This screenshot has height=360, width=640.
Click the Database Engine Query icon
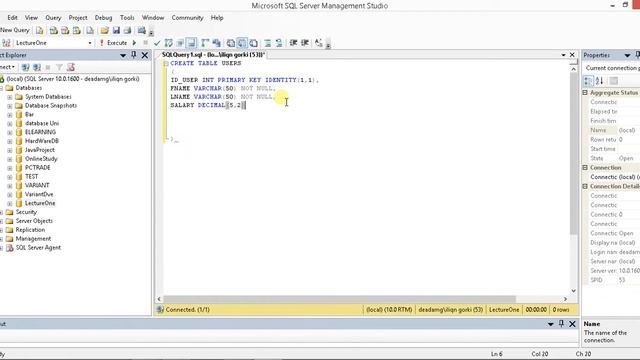pyautogui.click(x=40, y=31)
